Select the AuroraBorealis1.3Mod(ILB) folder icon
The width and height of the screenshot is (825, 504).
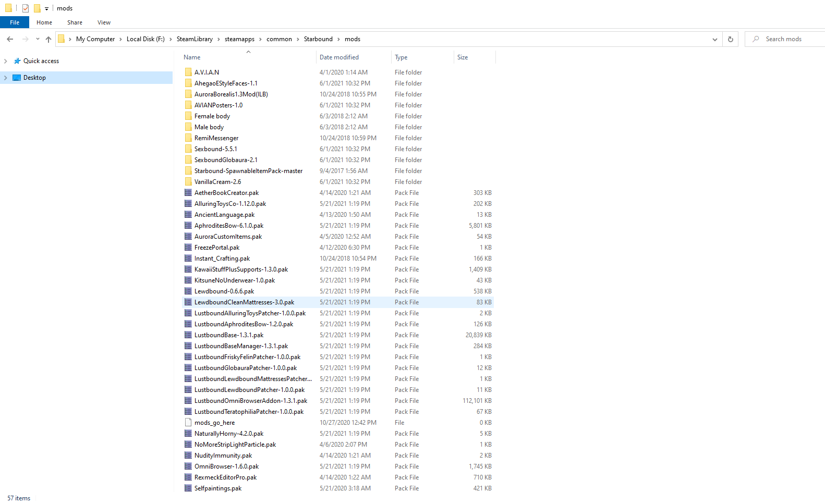click(x=188, y=94)
